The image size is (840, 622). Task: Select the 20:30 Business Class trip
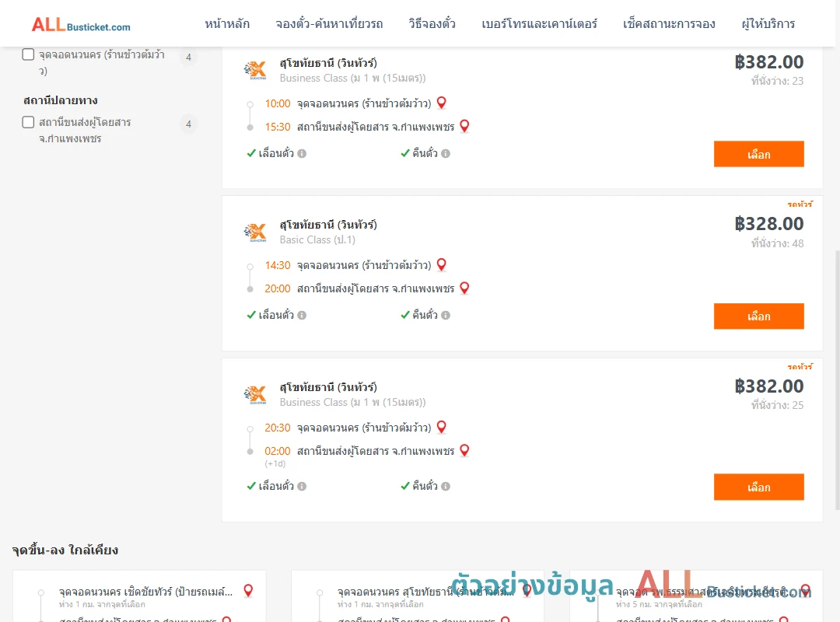(758, 487)
